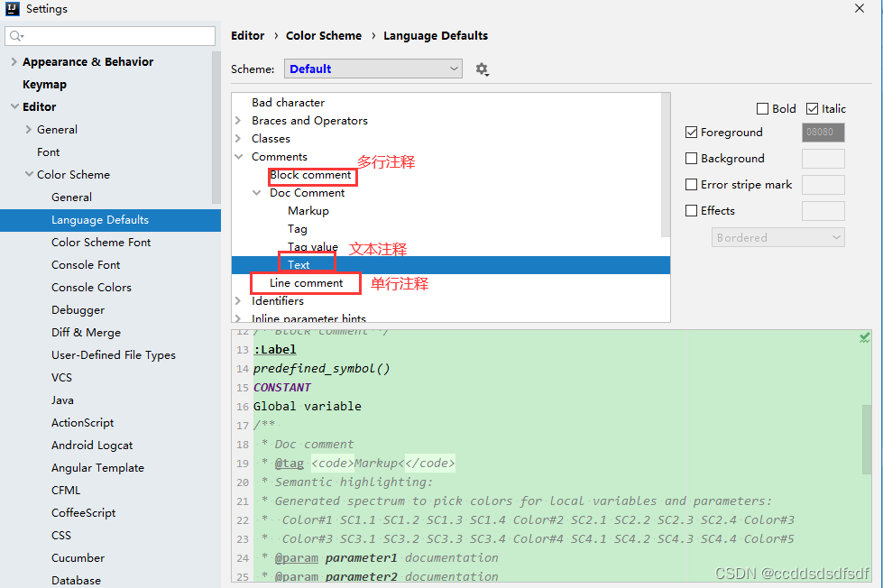883x588 pixels.
Task: Click the IntelliJ logo in title bar
Action: (x=13, y=8)
